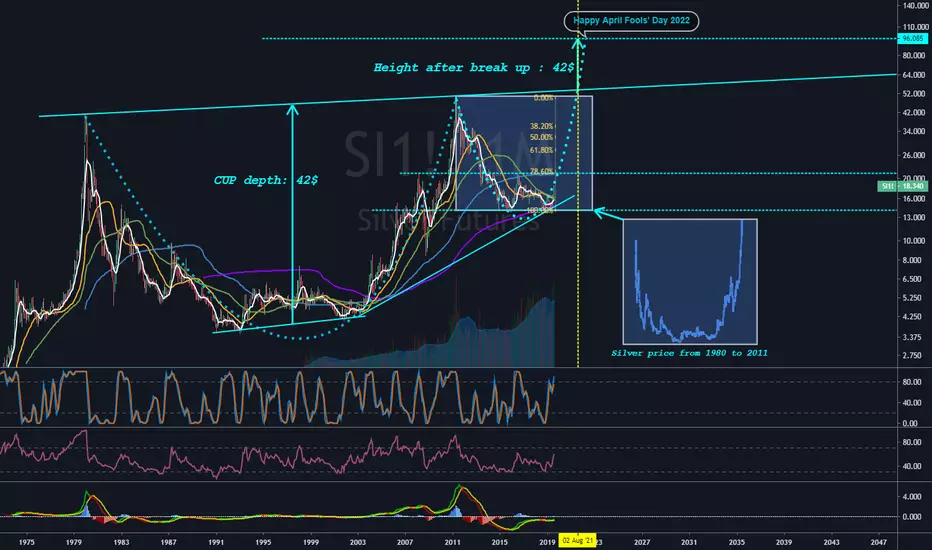Click the 2035 year on time axis
Viewport: 932px width, 550px height.
coord(736,542)
